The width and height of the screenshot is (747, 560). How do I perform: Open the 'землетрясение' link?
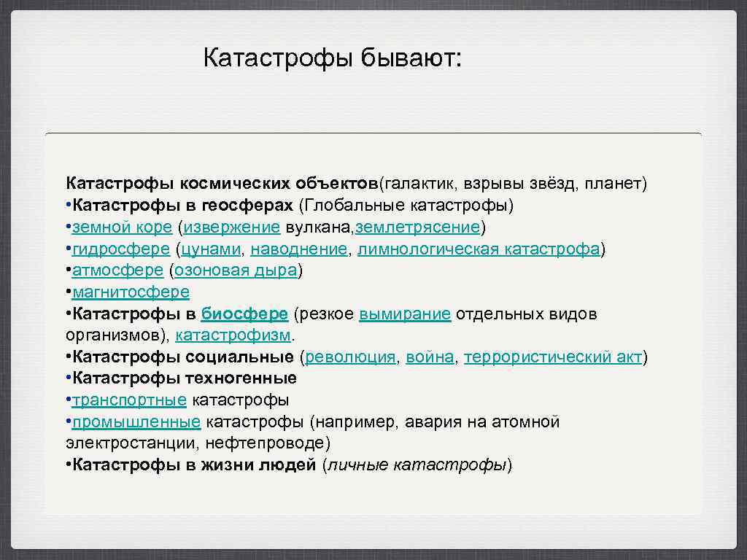coord(418,227)
